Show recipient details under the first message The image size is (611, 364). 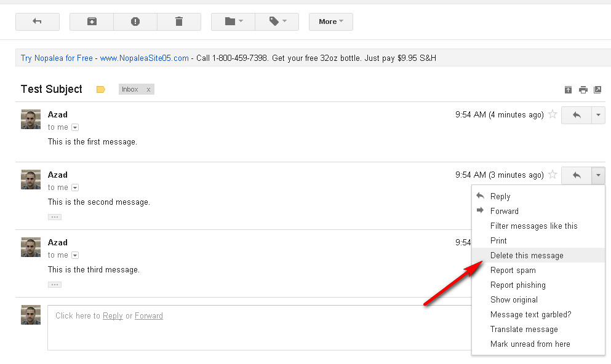coord(75,127)
